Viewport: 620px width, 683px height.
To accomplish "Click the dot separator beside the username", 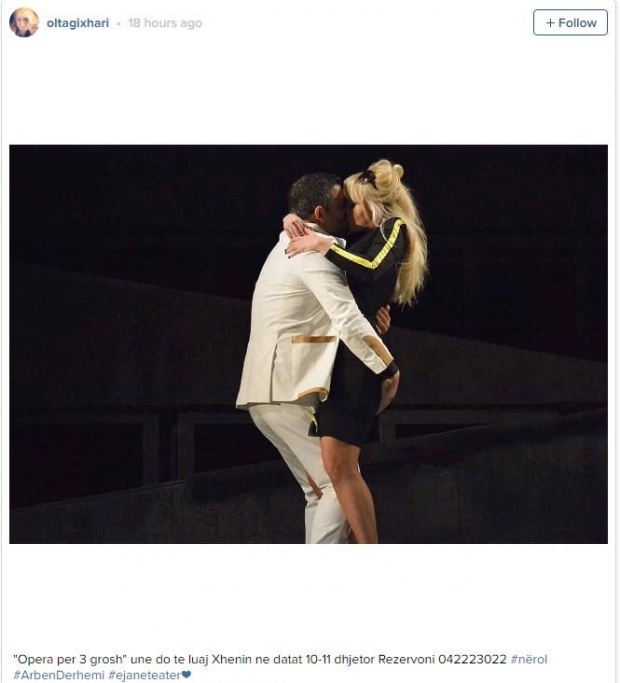I will [x=119, y=24].
